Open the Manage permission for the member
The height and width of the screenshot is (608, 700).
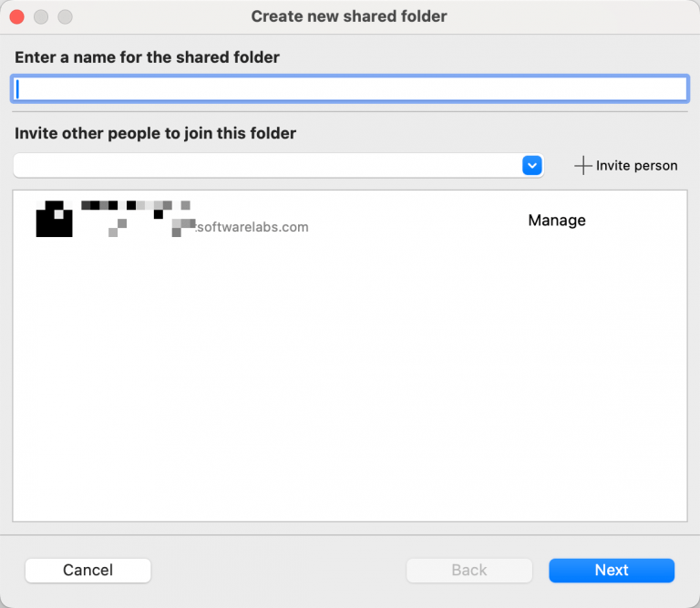click(556, 221)
